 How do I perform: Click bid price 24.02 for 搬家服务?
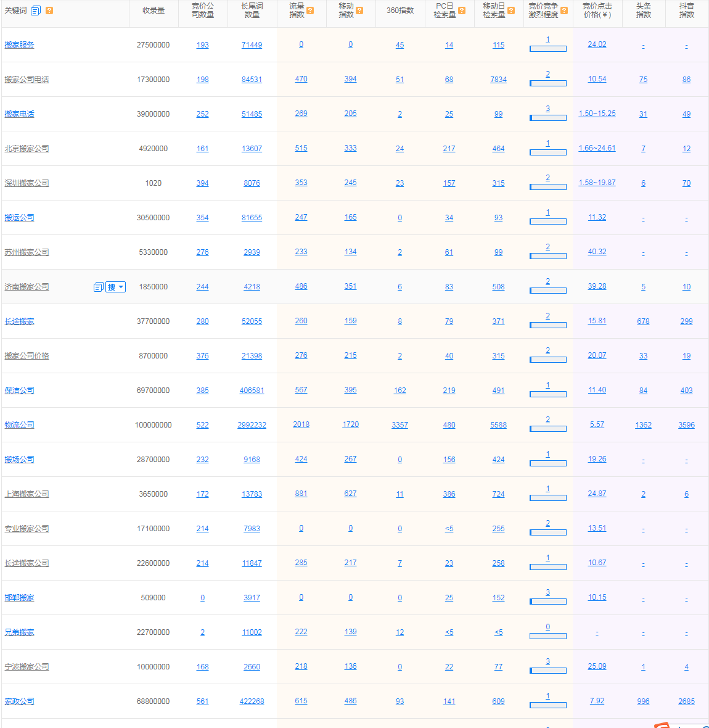click(x=597, y=44)
